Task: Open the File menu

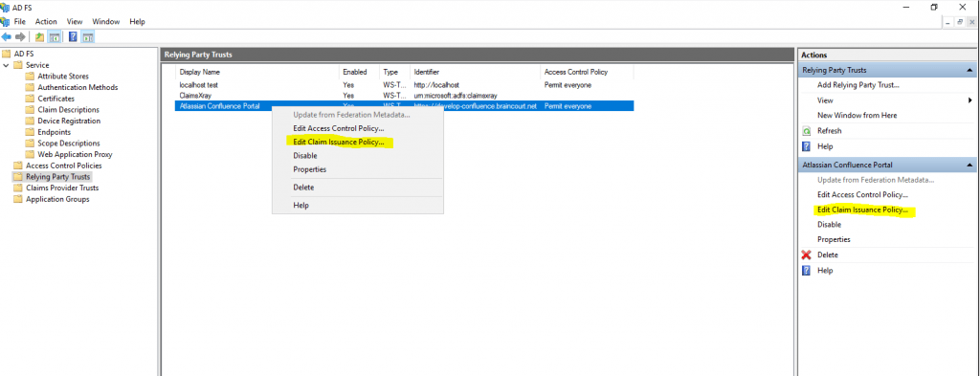Action: (19, 21)
